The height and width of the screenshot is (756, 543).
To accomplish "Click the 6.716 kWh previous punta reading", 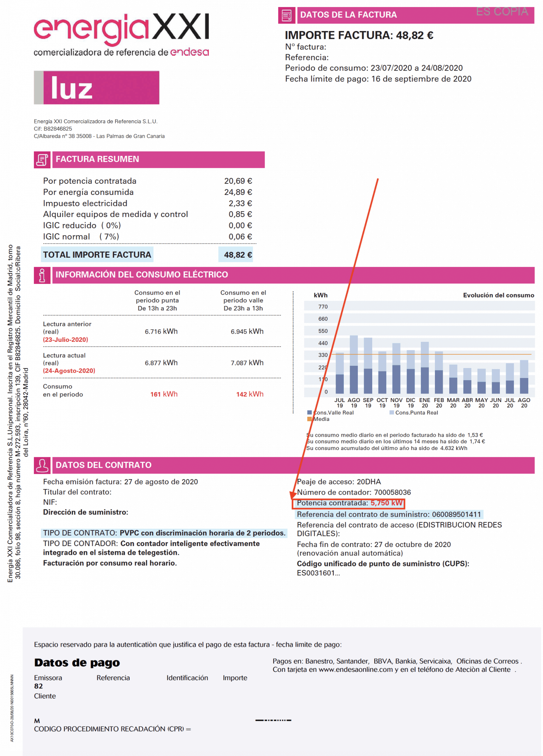I will [x=161, y=331].
